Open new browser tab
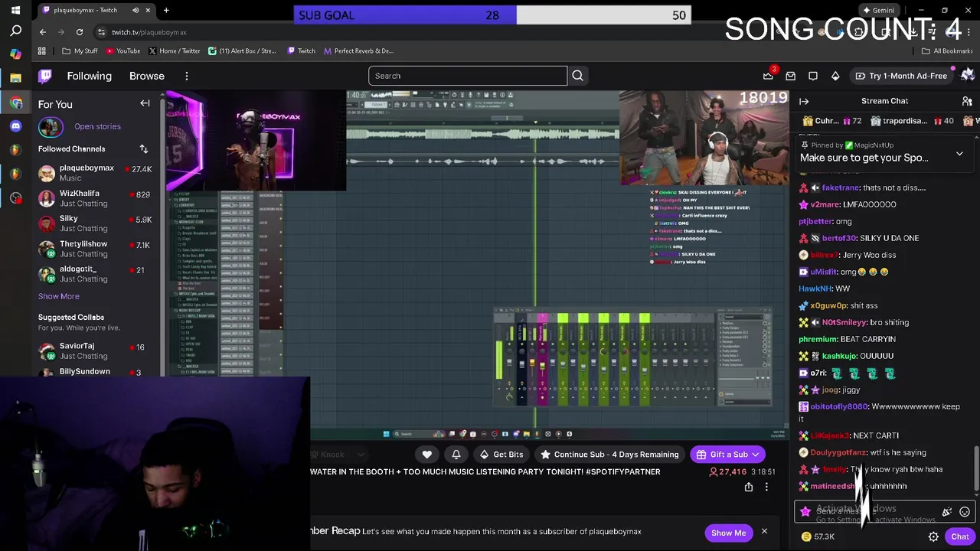980x551 pixels. pos(166,10)
